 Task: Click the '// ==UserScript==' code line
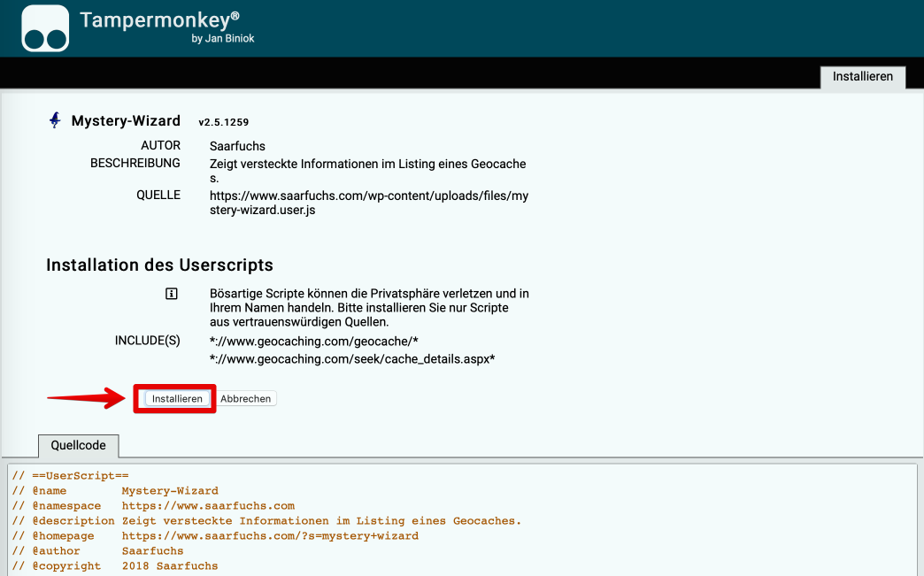(70, 476)
